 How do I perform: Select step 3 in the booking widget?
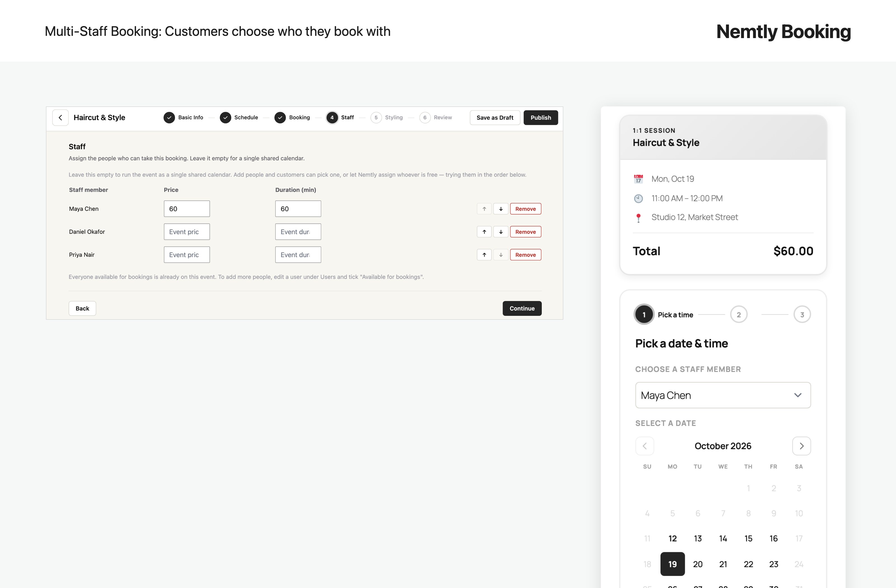pyautogui.click(x=802, y=315)
